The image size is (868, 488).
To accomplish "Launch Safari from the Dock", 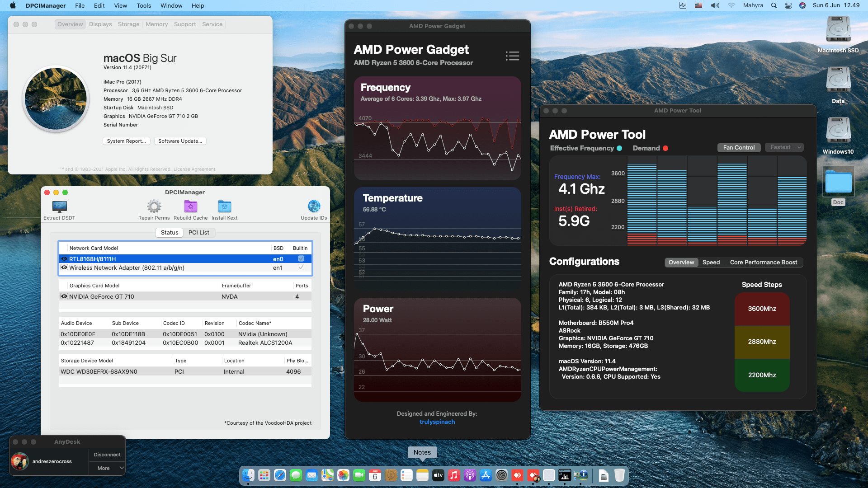I will [280, 475].
